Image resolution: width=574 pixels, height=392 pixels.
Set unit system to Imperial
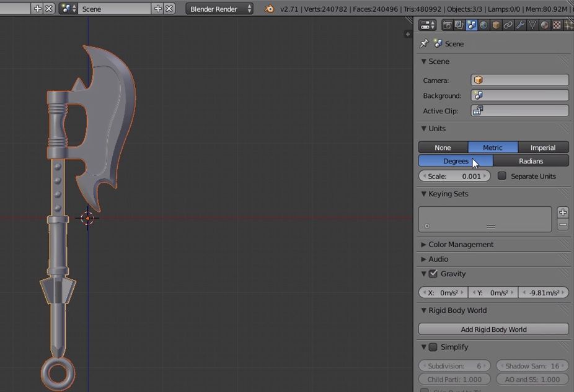coord(543,147)
